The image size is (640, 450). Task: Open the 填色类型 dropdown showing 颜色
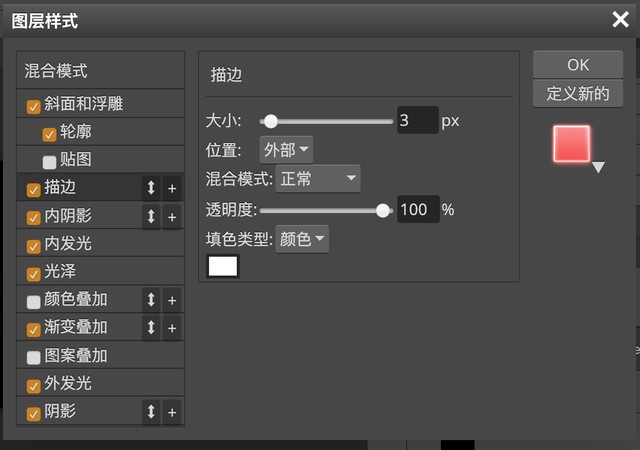click(x=301, y=239)
